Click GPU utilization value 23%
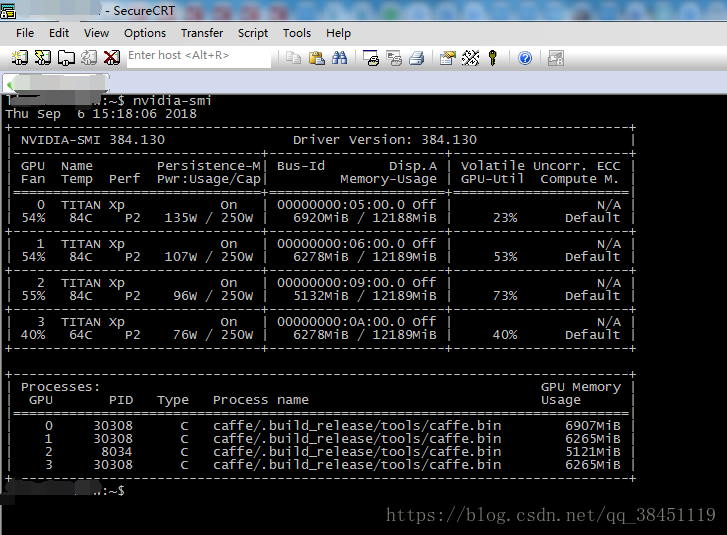Screen dimensions: 727x535 tap(505, 218)
